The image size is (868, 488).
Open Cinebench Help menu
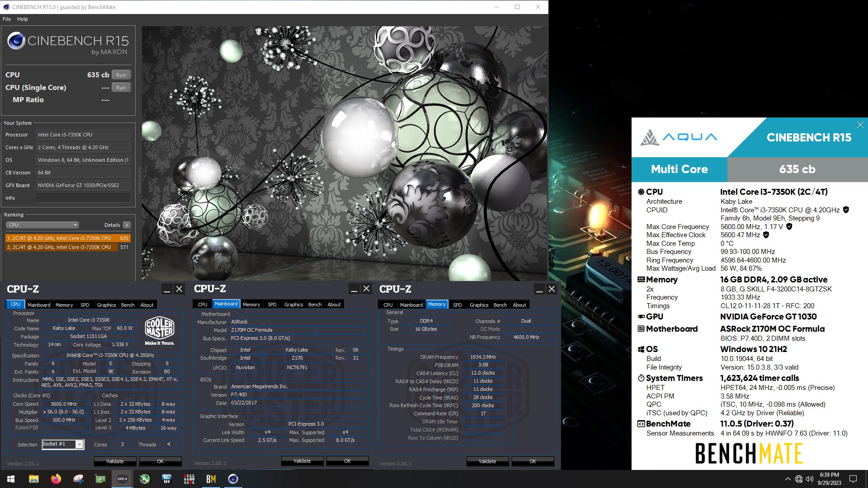tap(23, 19)
